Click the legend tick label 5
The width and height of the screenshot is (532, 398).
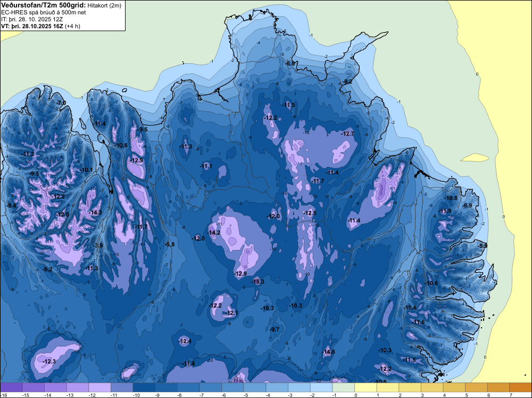point(467,395)
